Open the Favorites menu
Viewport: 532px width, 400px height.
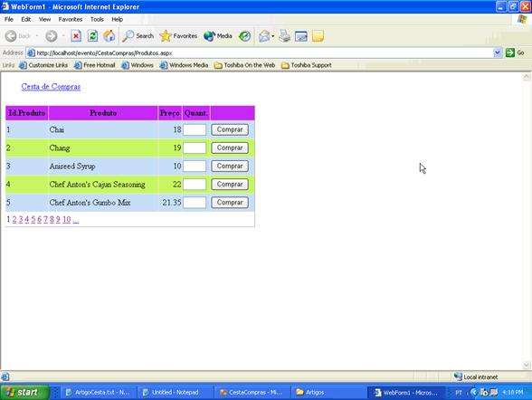[x=71, y=19]
